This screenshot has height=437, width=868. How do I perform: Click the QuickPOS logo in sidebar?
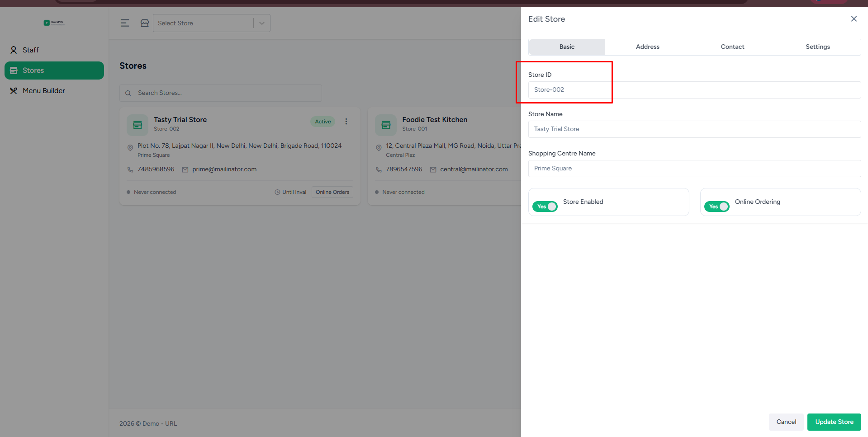54,23
